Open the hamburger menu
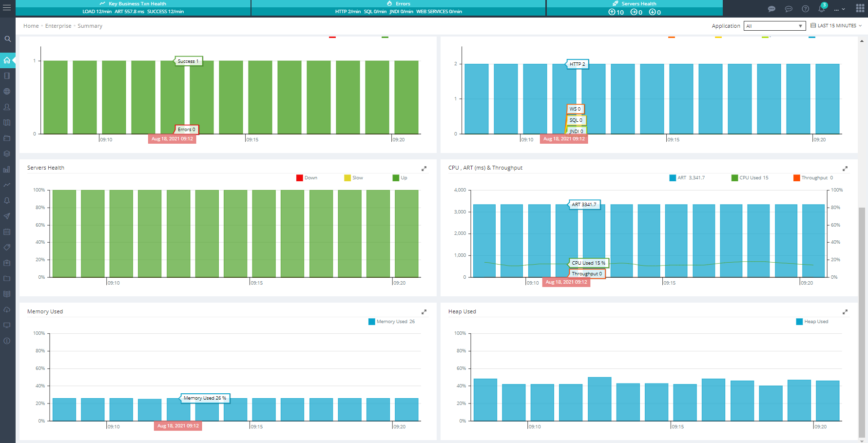868x443 pixels. 7,8
